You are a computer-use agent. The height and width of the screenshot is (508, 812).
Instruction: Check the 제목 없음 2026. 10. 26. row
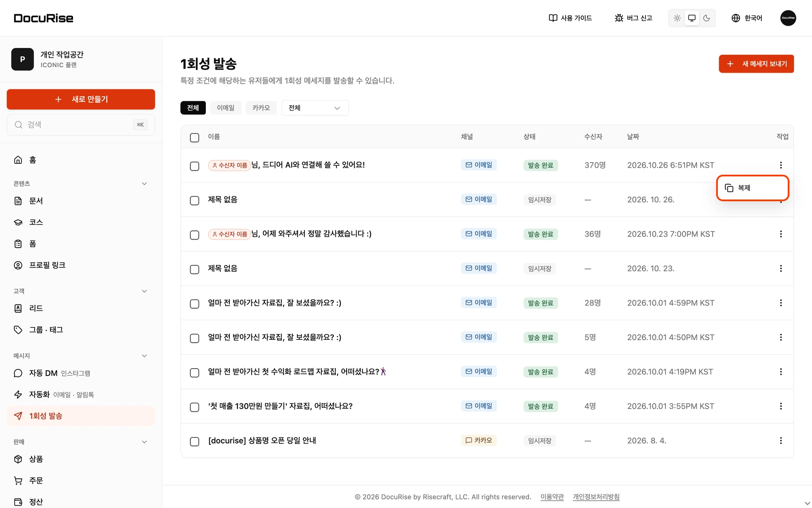[194, 200]
